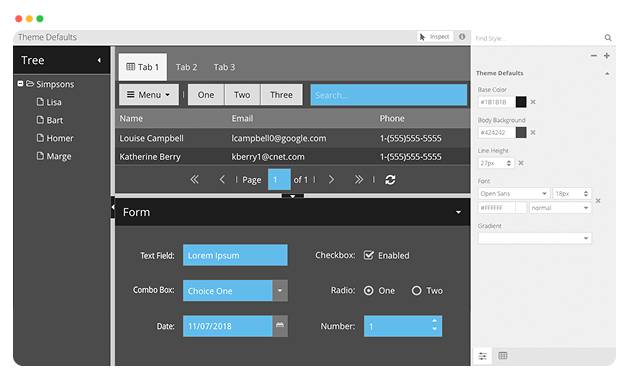Screen dimensions: 629x381
Task: Click kberry1@cnet.com email cell
Action: coord(268,157)
